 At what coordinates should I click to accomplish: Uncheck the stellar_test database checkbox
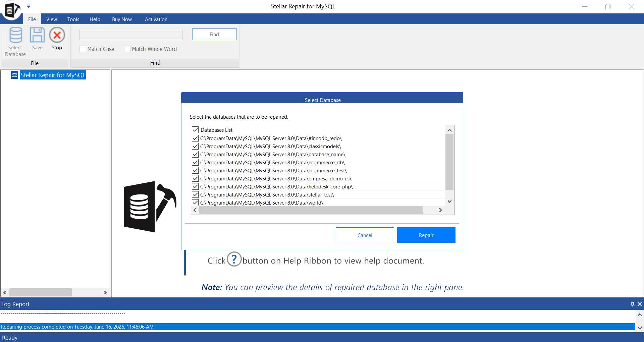pos(195,194)
